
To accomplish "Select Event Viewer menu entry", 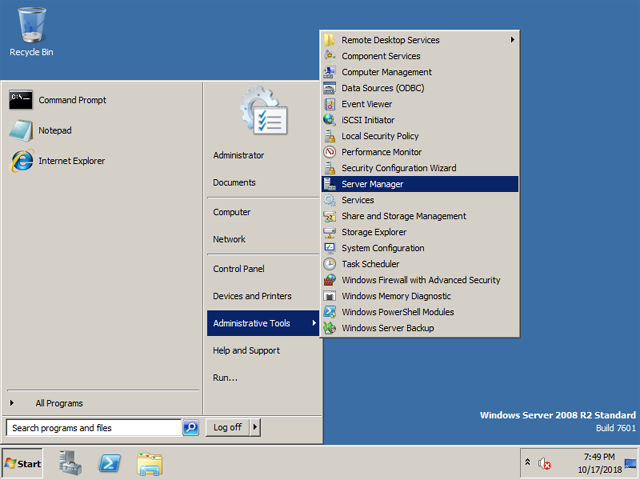I will 420,104.
